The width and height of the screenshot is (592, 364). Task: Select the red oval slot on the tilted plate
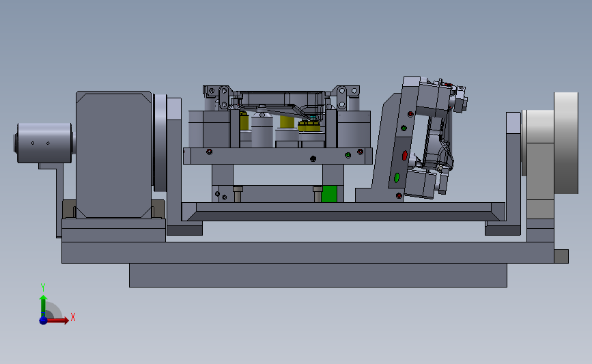(404, 155)
